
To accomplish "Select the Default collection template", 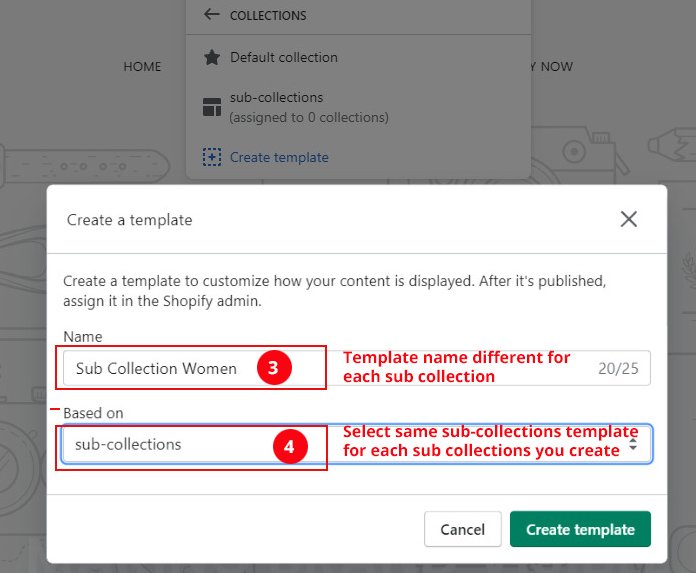I will click(284, 58).
